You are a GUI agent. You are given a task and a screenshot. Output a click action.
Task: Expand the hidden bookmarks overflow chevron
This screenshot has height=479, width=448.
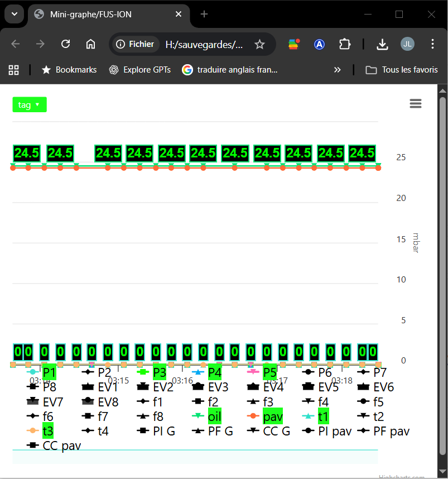[337, 70]
